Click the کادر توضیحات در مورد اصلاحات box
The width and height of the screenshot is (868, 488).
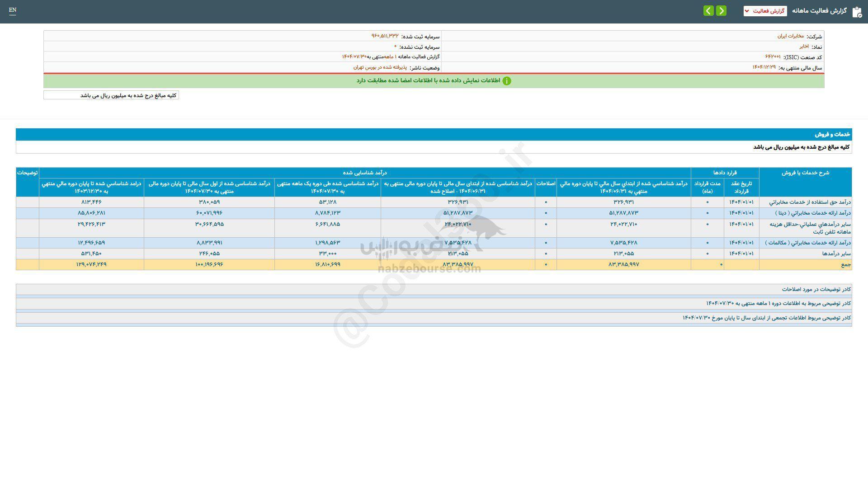click(816, 289)
